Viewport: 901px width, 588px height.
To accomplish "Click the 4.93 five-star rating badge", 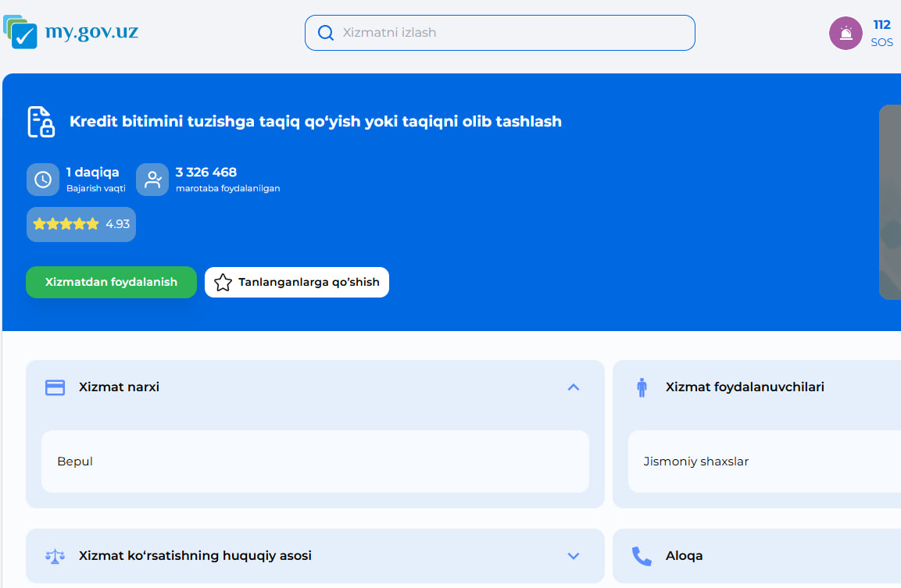I will tap(81, 224).
